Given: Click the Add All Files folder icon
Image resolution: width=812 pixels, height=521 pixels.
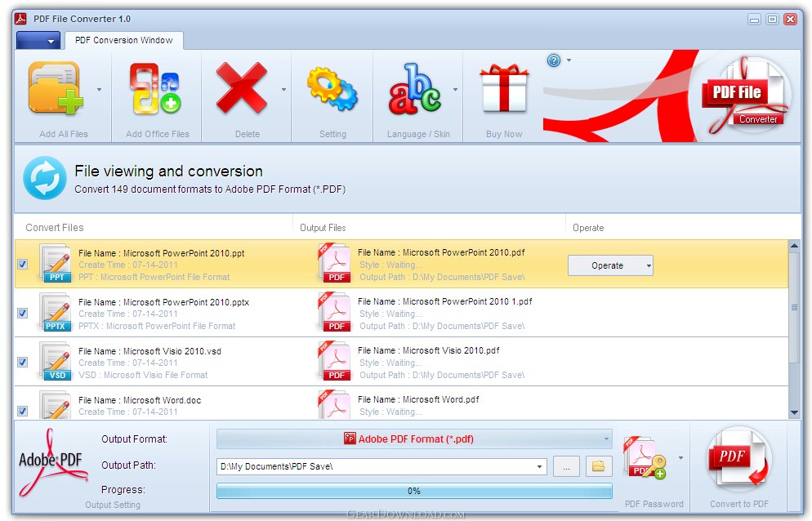Looking at the screenshot, I should pyautogui.click(x=56, y=87).
